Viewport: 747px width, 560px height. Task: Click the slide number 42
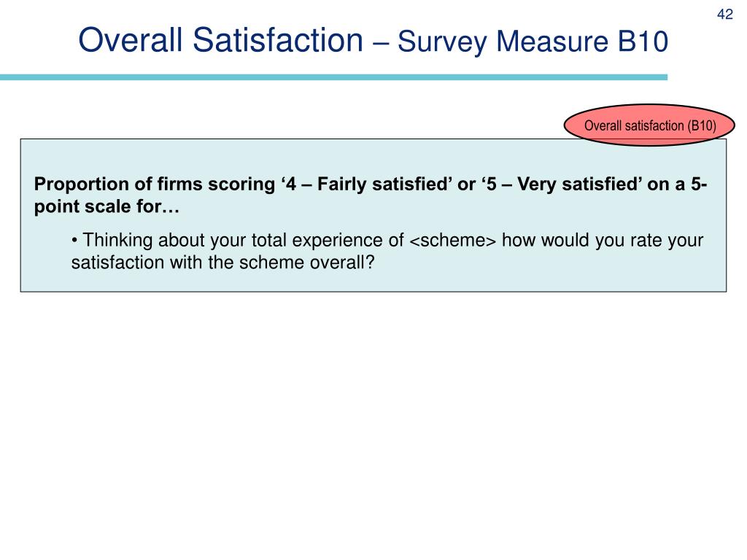pyautogui.click(x=724, y=15)
